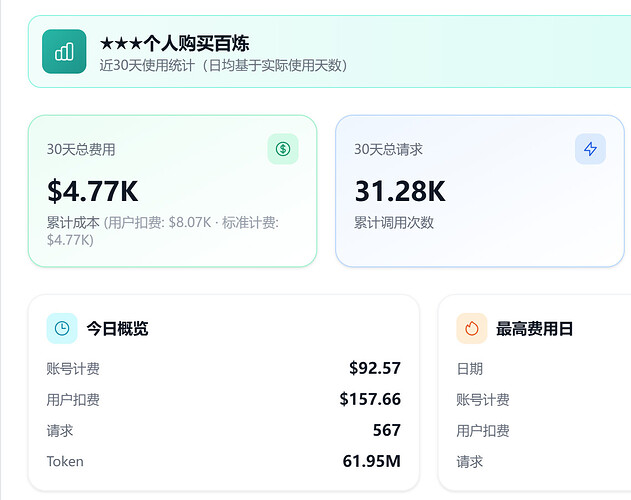Viewport: 631px width, 500px height.
Task: Click the $157.66 user deduction value
Action: pos(370,399)
